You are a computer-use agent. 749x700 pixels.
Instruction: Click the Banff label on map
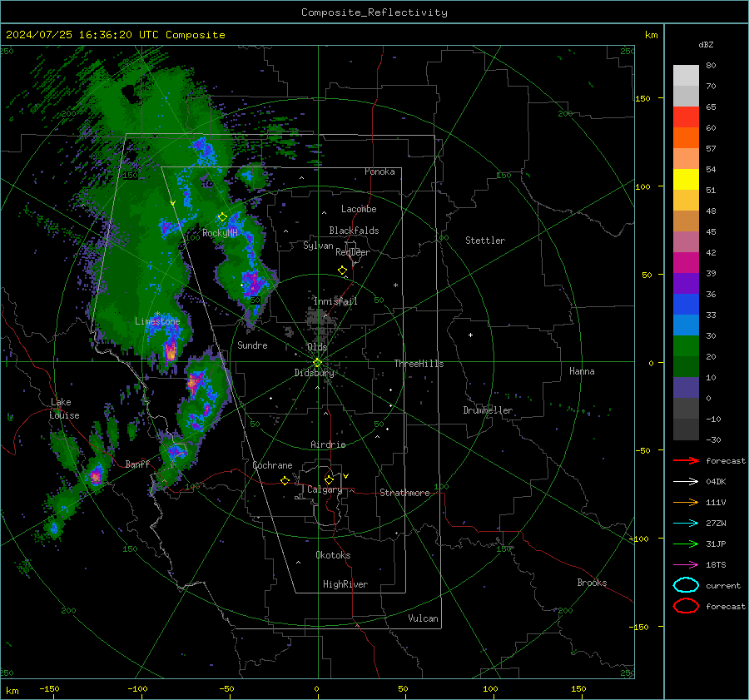pos(137,464)
